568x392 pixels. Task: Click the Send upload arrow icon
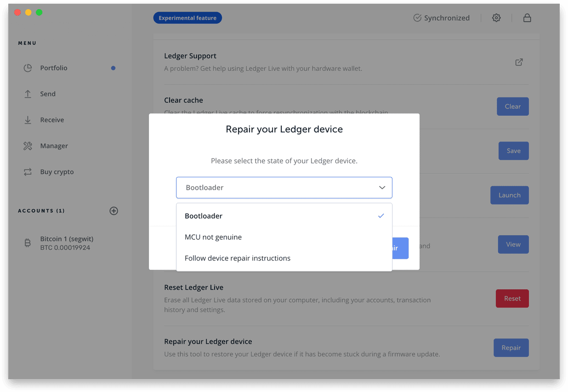(x=28, y=94)
